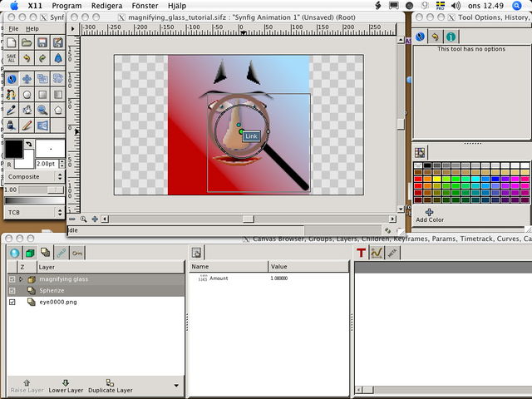Select the Polygon tool

coord(58,110)
